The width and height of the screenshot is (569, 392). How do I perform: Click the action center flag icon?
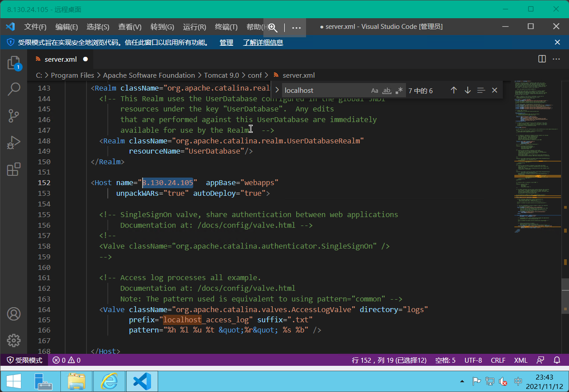(x=476, y=381)
